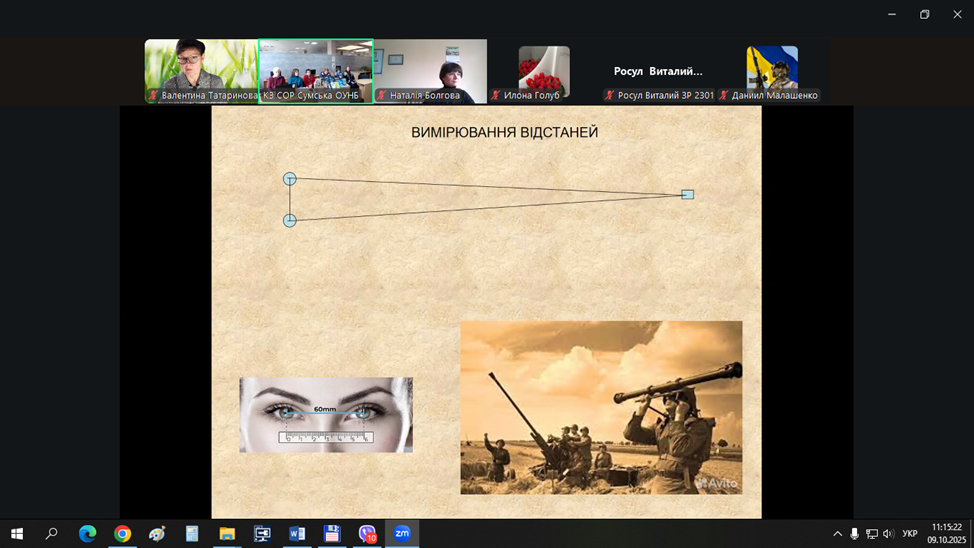The height and width of the screenshot is (548, 974).
Task: Open Google Chrome from the taskbar
Action: (122, 534)
